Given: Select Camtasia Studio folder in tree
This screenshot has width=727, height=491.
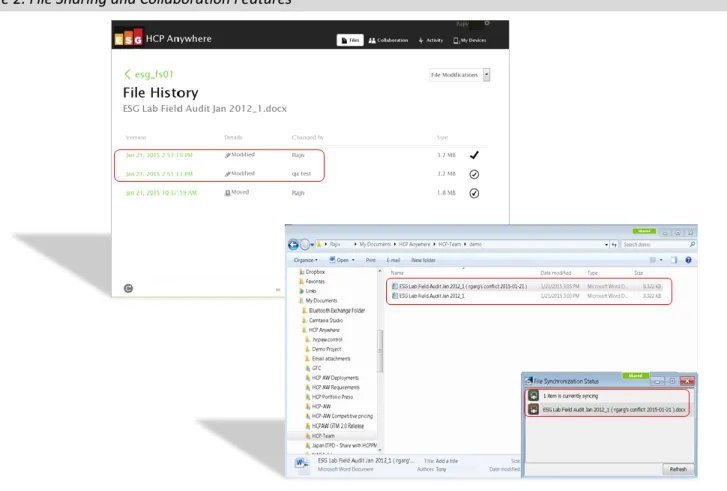Looking at the screenshot, I should click(x=322, y=320).
